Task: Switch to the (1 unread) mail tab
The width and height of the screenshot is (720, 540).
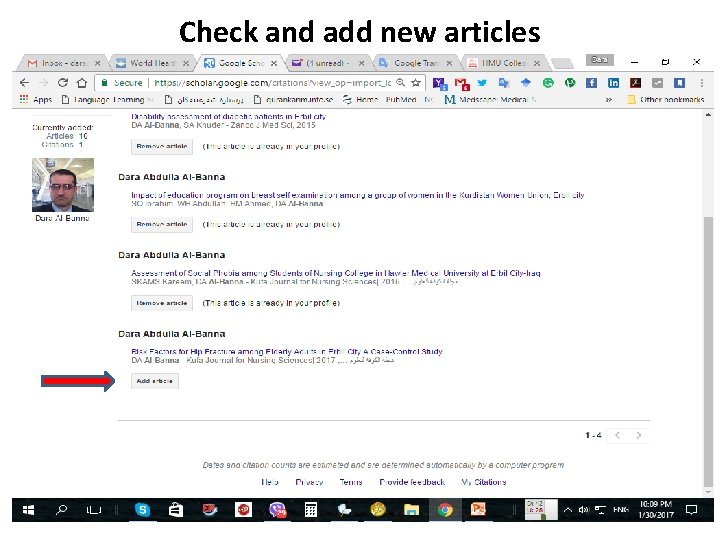Action: [327, 63]
